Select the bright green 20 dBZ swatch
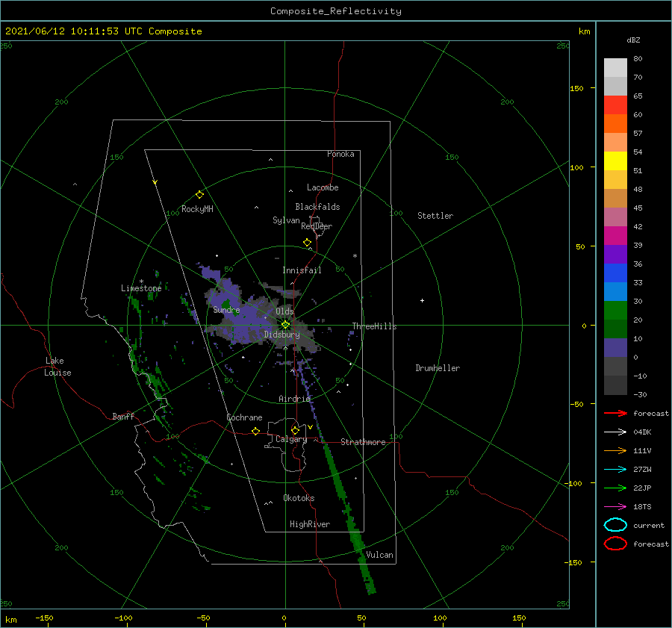672x628 pixels. (x=615, y=311)
